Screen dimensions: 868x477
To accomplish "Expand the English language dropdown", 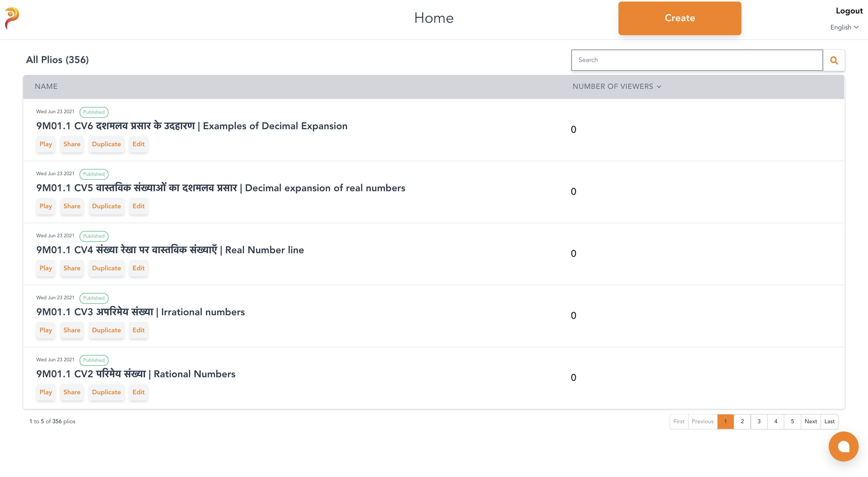I will (844, 27).
